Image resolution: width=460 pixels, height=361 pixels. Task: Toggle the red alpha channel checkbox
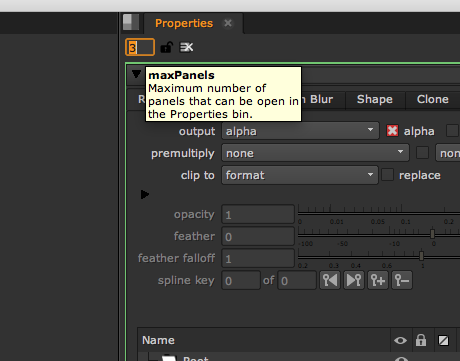pyautogui.click(x=392, y=131)
